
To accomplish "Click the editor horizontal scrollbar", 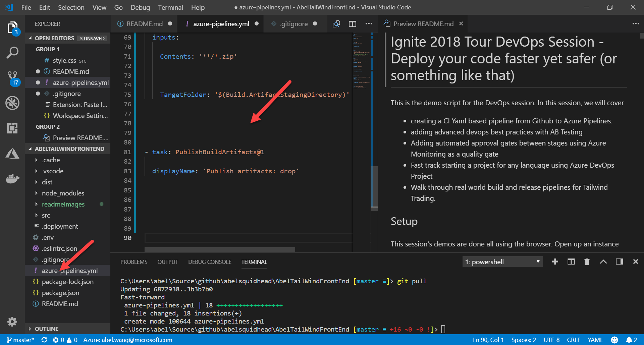I will (x=220, y=249).
